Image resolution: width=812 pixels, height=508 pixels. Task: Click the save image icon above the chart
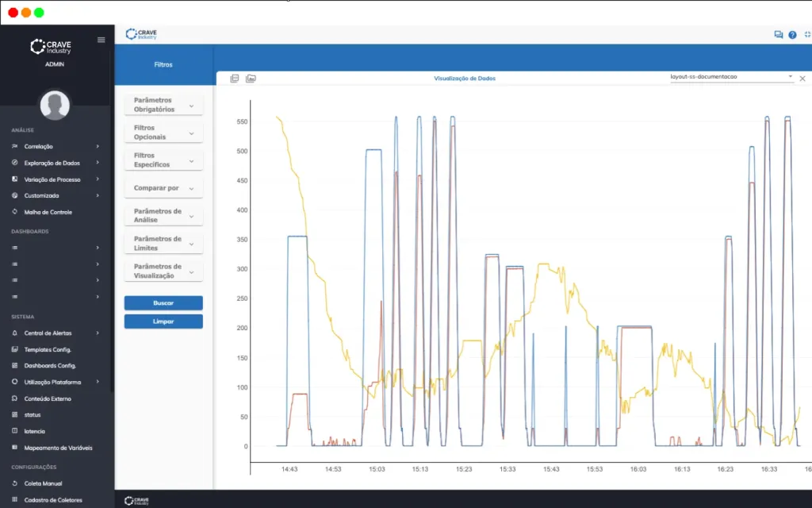(x=251, y=79)
